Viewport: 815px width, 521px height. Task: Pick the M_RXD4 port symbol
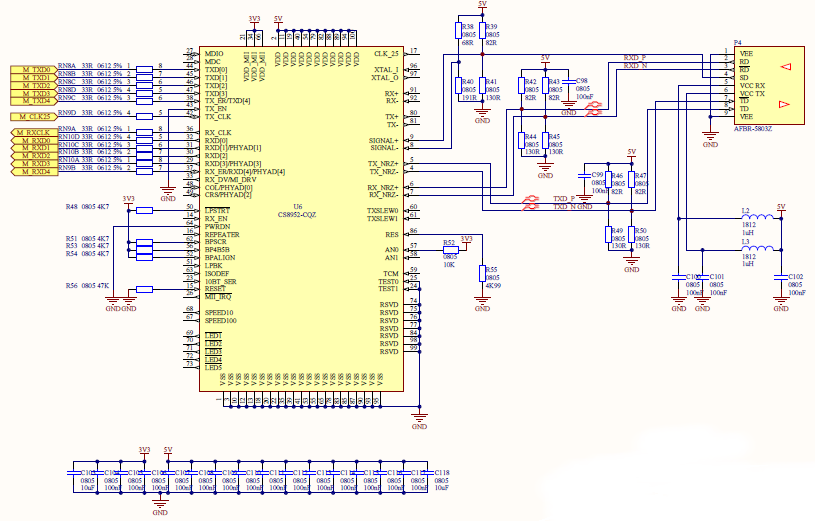click(34, 172)
